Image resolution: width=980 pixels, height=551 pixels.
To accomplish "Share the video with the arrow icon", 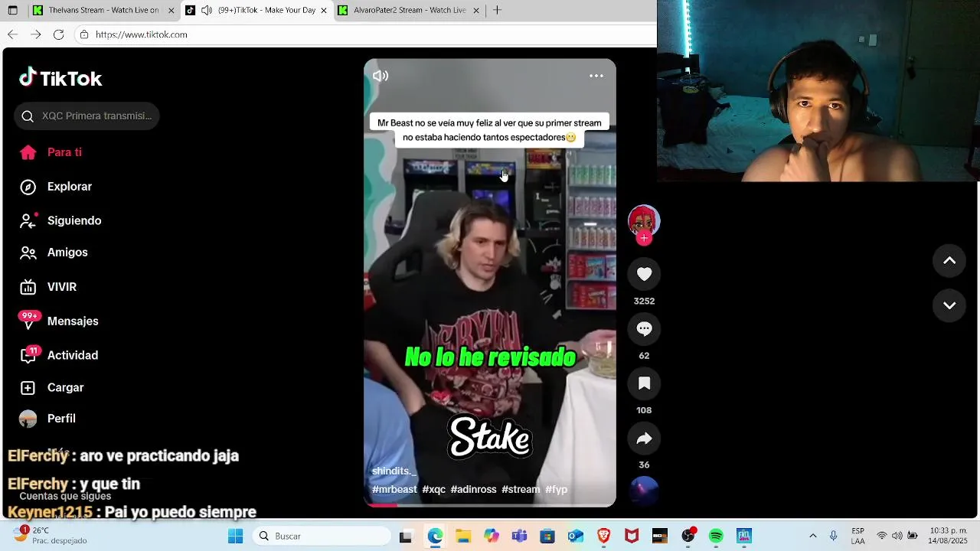I will 644,439.
